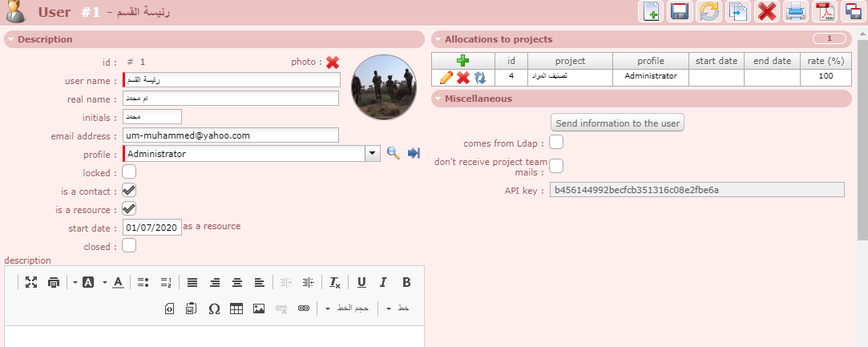Apply bold in the description editor

(x=406, y=282)
